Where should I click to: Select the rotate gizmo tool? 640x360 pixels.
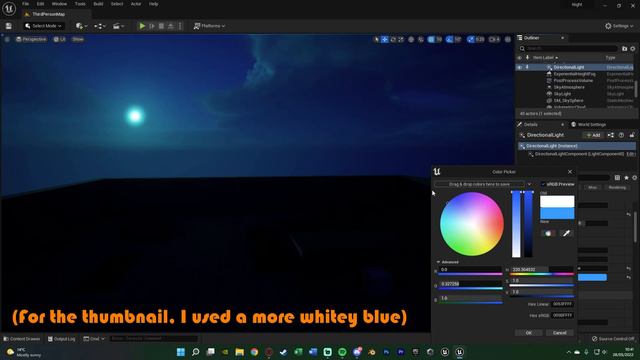pyautogui.click(x=393, y=39)
